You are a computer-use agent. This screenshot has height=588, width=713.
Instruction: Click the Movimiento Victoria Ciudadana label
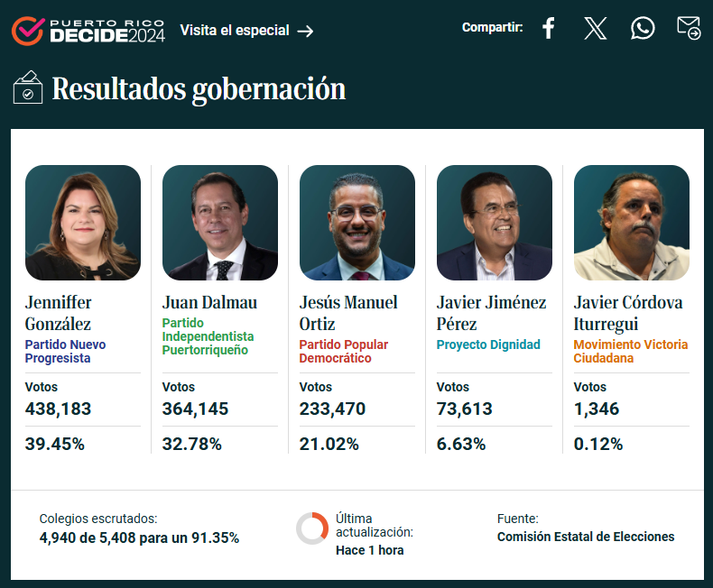click(631, 351)
